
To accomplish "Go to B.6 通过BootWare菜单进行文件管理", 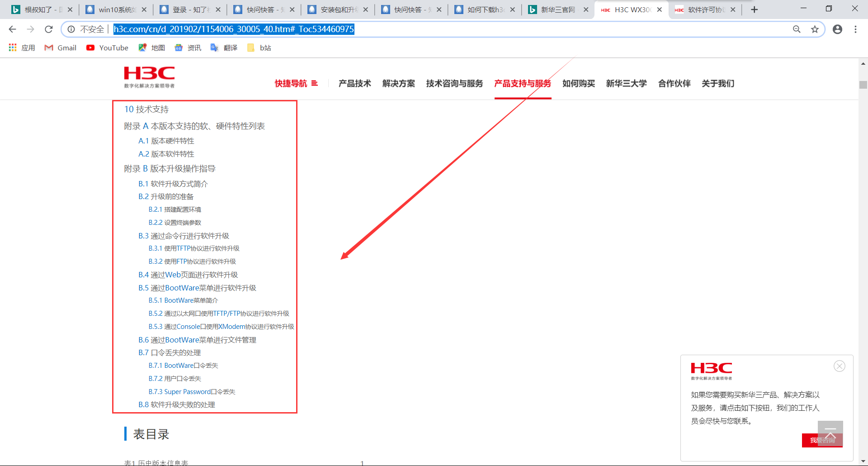I will [197, 340].
